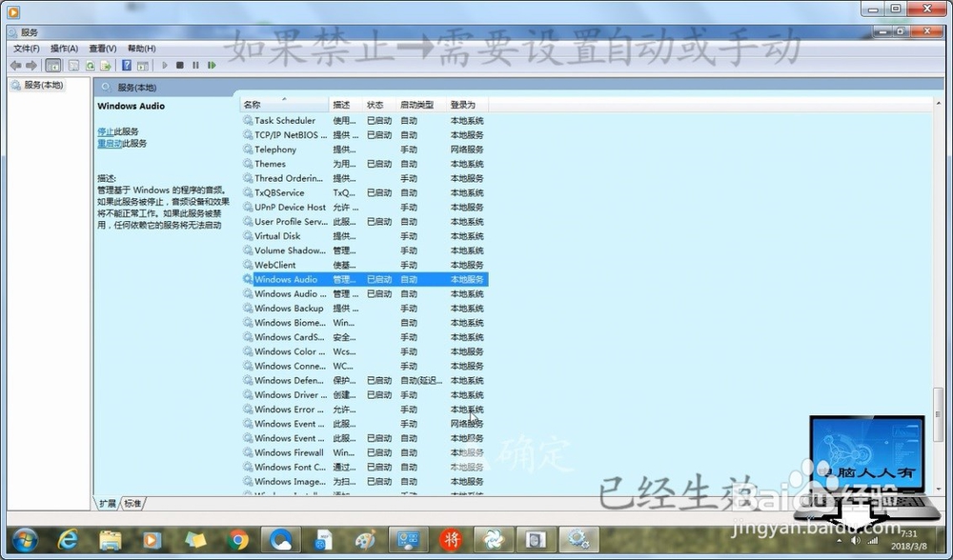Select the TCP/IP NetBIOS service row
The image size is (953, 560).
pos(364,135)
